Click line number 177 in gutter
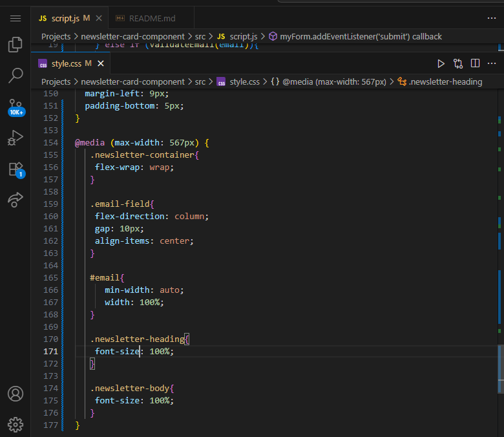The width and height of the screenshot is (504, 437). [x=51, y=425]
